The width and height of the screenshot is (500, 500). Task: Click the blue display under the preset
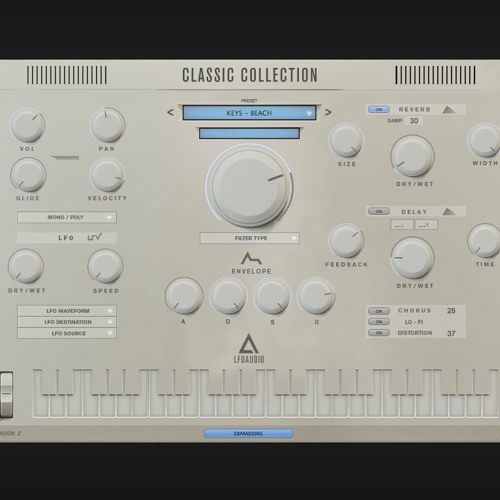pos(249,133)
